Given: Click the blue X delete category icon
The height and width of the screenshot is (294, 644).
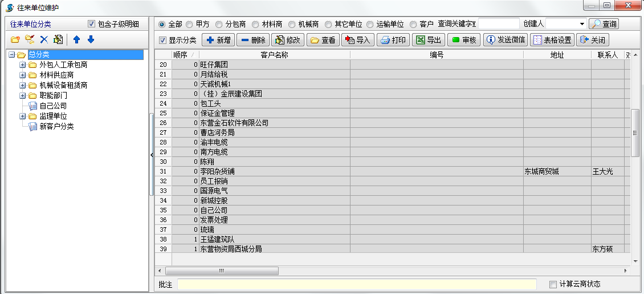Looking at the screenshot, I should click(44, 40).
